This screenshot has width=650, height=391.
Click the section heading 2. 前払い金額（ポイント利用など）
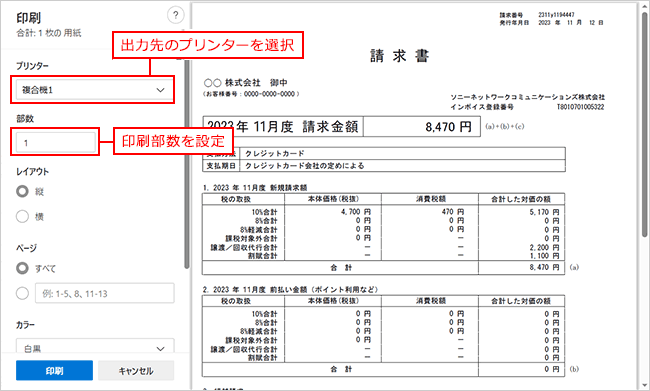point(291,289)
